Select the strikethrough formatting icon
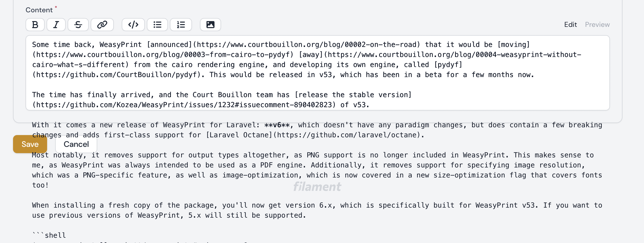The height and width of the screenshot is (243, 644). pos(78,24)
